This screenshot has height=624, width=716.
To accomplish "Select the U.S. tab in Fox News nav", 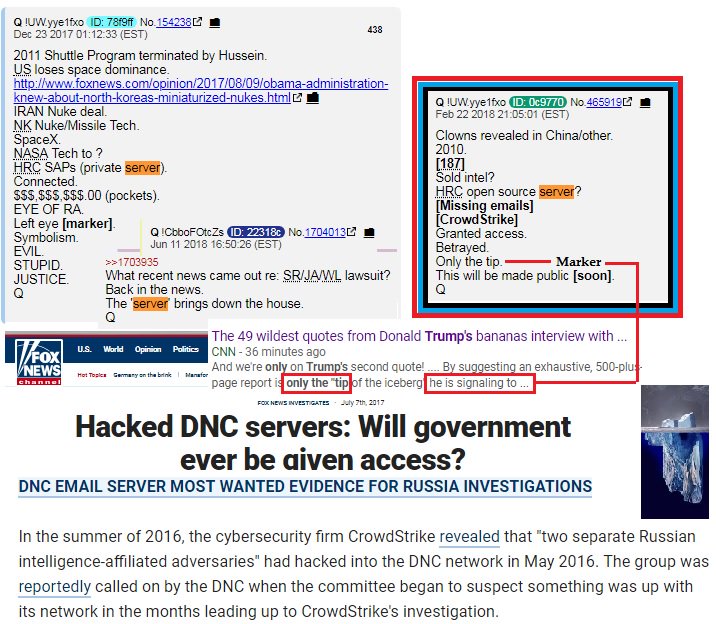I will (x=84, y=349).
